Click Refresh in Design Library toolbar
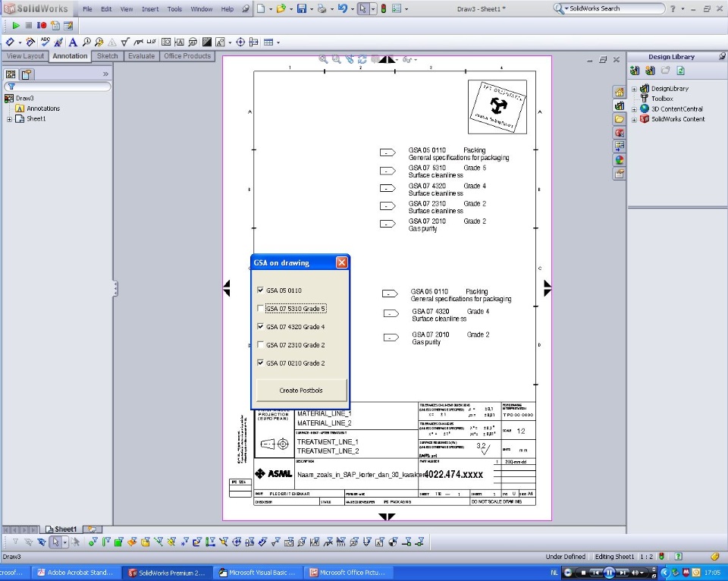 click(681, 71)
